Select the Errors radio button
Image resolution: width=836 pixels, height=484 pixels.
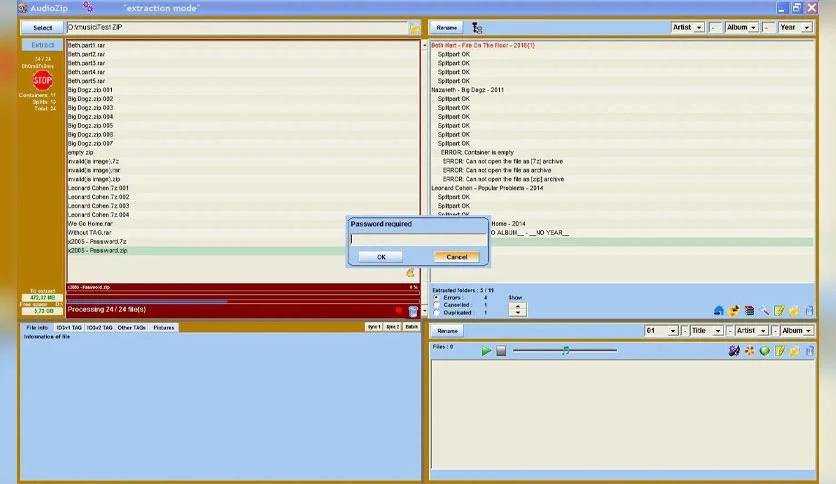pyautogui.click(x=436, y=297)
